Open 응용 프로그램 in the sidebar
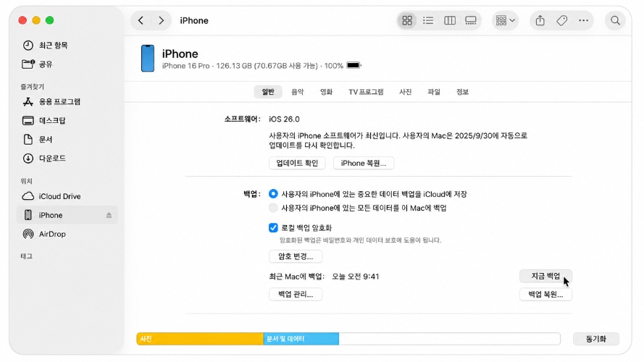Screen dimensions: 644x362 point(67,102)
